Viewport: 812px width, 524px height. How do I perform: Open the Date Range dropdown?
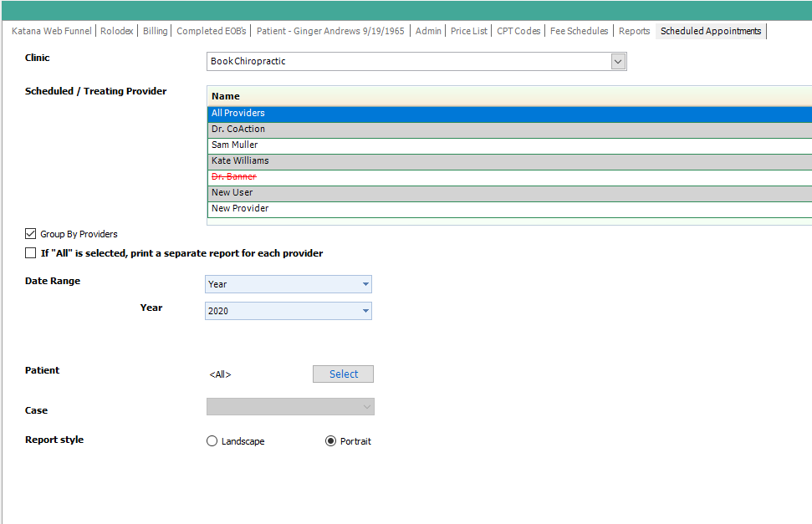click(x=289, y=284)
